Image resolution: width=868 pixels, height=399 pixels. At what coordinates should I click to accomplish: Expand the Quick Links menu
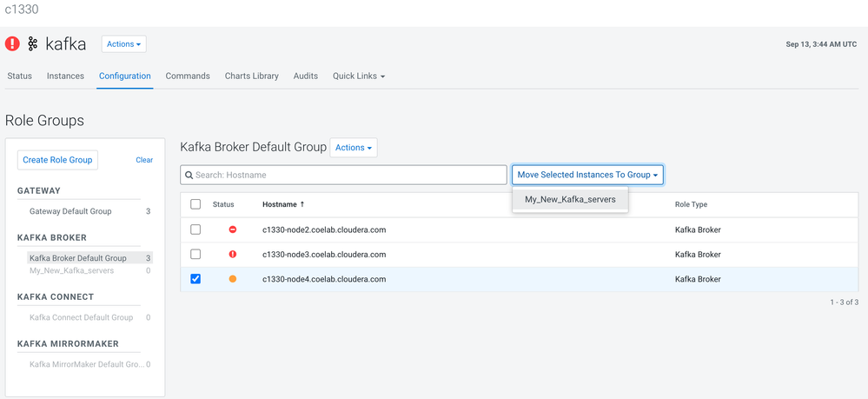click(358, 76)
